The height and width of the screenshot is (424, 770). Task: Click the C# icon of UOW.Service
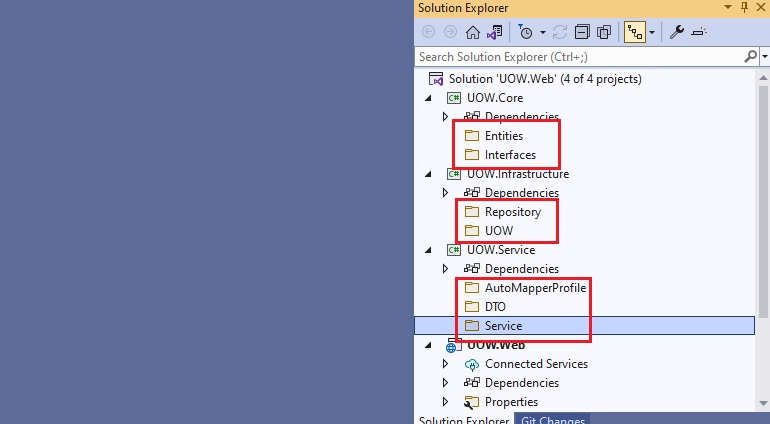point(453,250)
